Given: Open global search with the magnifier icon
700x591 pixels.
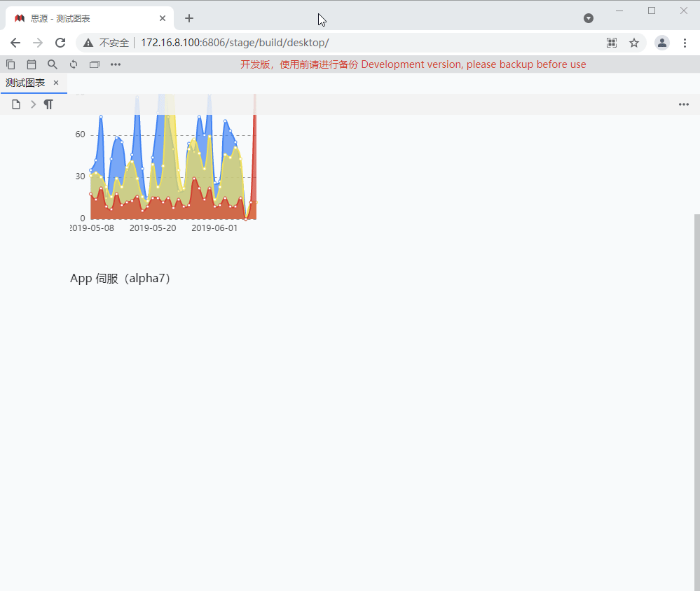Looking at the screenshot, I should pos(53,64).
